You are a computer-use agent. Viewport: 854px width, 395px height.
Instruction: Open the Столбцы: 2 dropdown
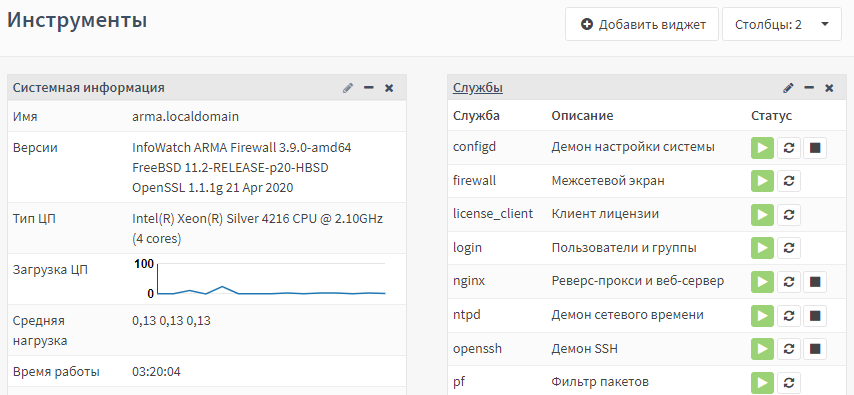click(782, 24)
